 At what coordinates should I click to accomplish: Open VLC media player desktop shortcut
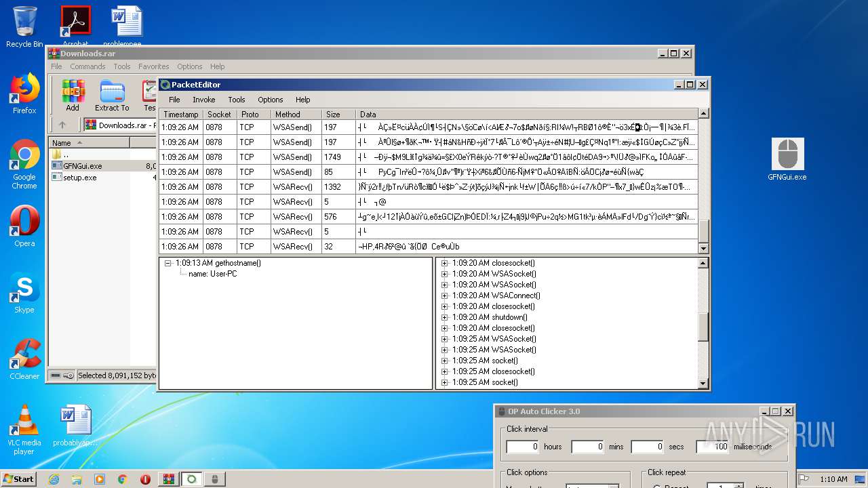point(24,430)
